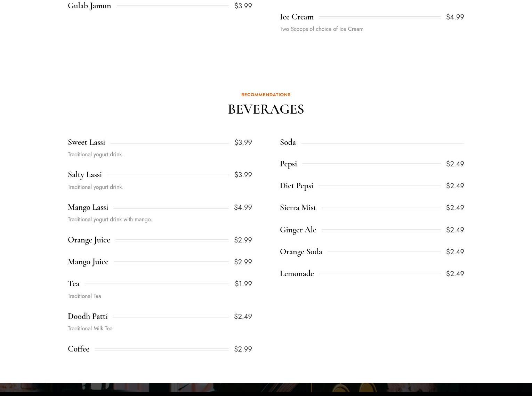Select the Coffee item name
532x396 pixels.
[79, 349]
